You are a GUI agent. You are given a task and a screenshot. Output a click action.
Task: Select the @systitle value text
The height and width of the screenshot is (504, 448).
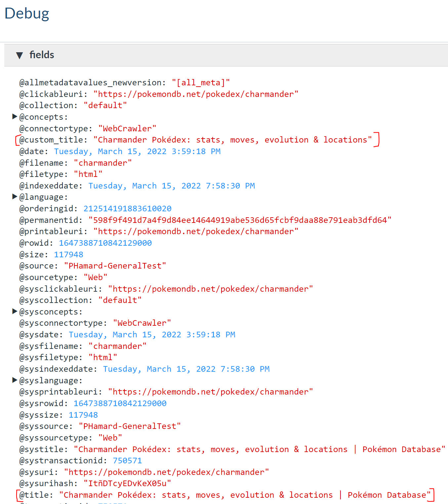tap(260, 449)
